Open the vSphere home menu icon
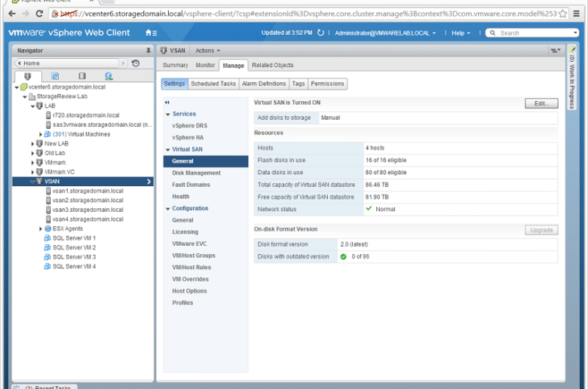This screenshot has height=389, width=588. [x=151, y=33]
